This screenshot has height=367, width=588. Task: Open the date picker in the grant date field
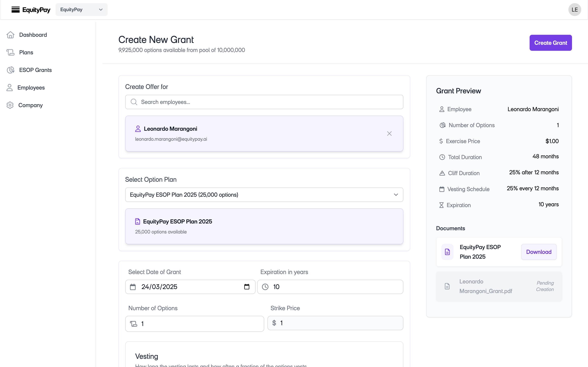[x=247, y=287]
